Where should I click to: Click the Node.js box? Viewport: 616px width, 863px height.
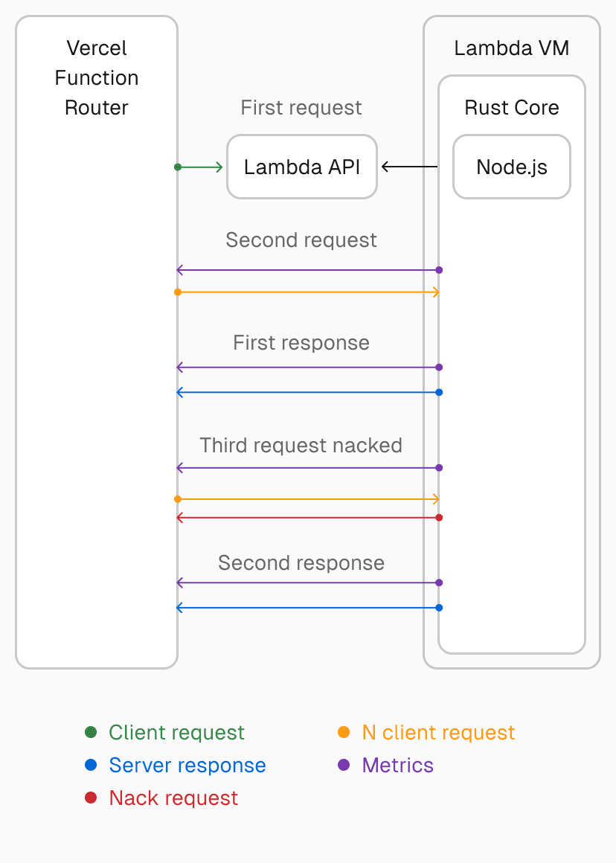(x=512, y=167)
